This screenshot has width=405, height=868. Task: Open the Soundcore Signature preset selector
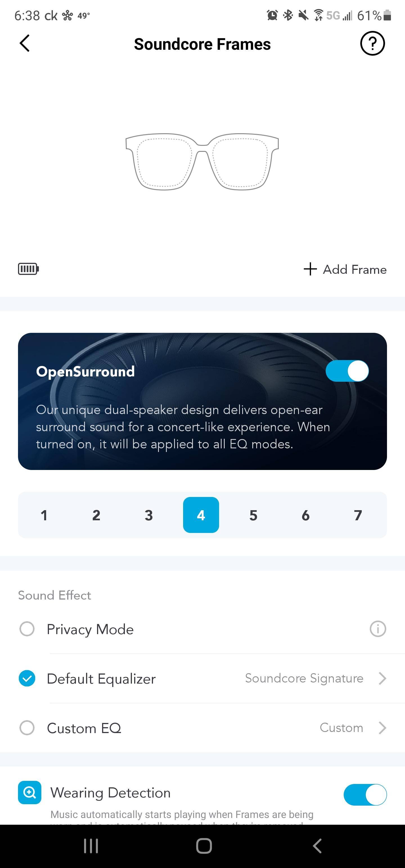(304, 678)
